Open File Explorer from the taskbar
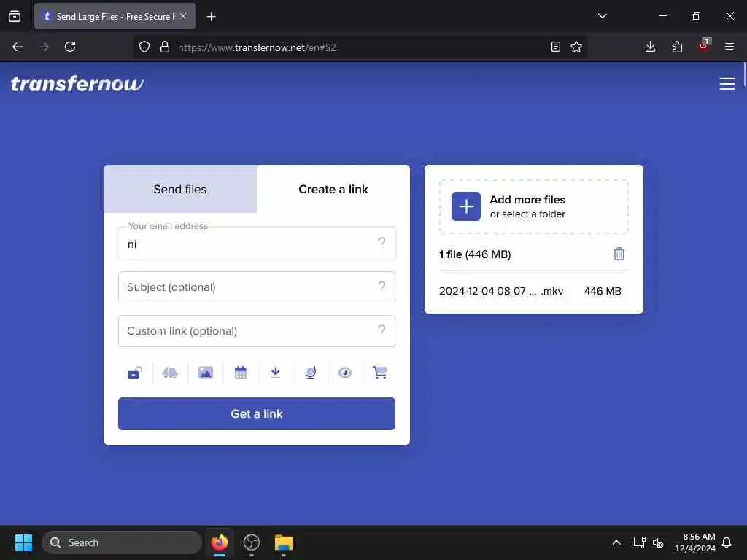Screen dimensions: 747x560 coord(284,542)
